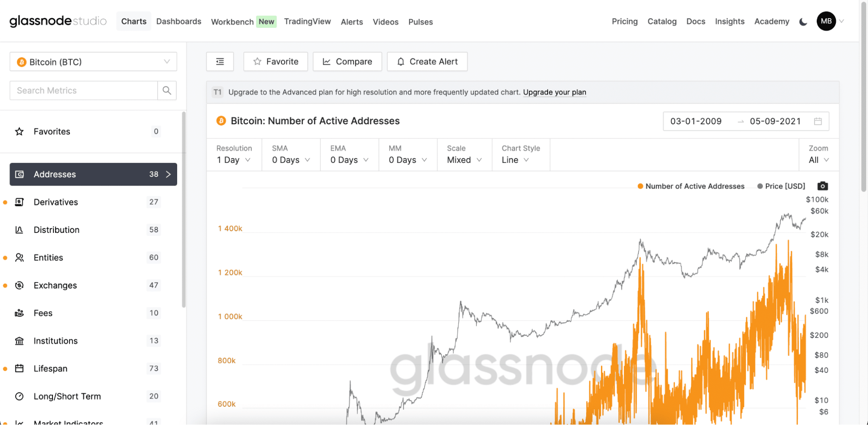868x425 pixels.
Task: Go to the Docs link
Action: [696, 21]
